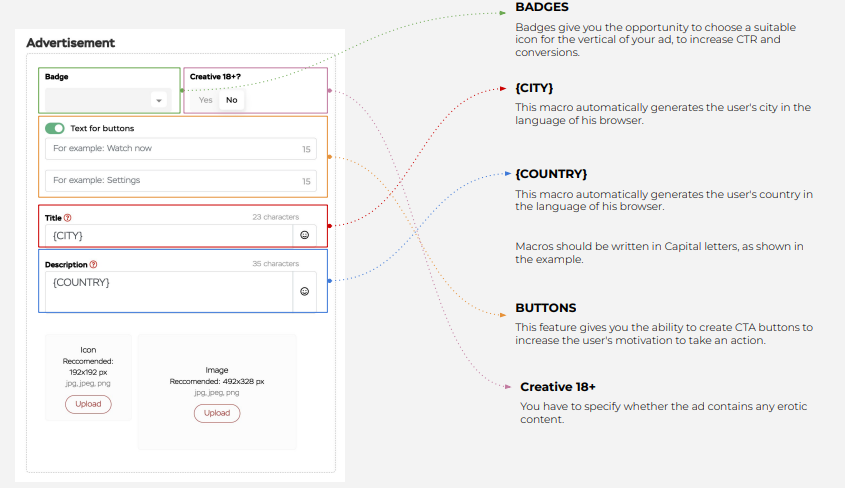Expand the Badge dropdown arrow
The image size is (845, 488).
(158, 100)
